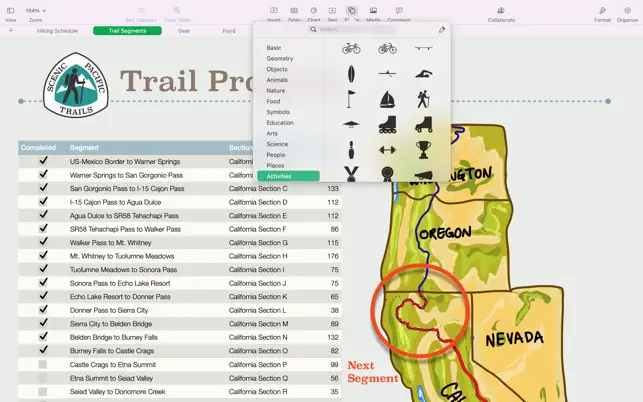
Task: Insert the swimmer shape
Action: tap(423, 74)
